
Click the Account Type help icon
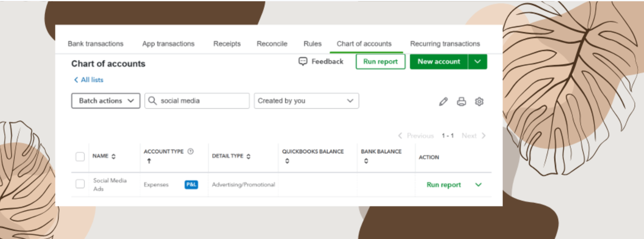[191, 151]
